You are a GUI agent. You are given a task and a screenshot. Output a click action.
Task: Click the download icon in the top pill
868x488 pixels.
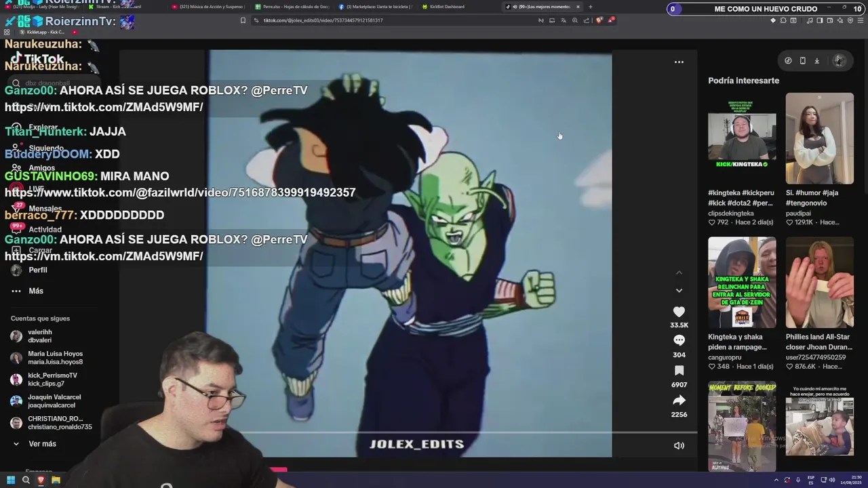(x=816, y=60)
